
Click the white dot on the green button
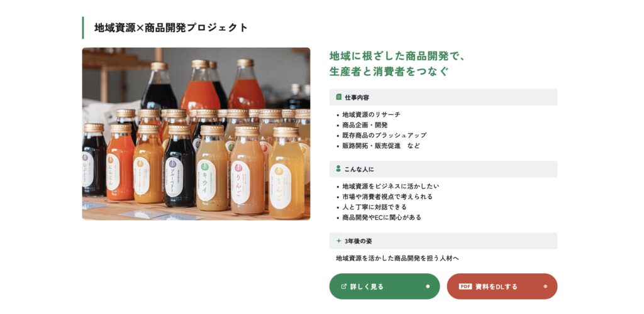(428, 286)
